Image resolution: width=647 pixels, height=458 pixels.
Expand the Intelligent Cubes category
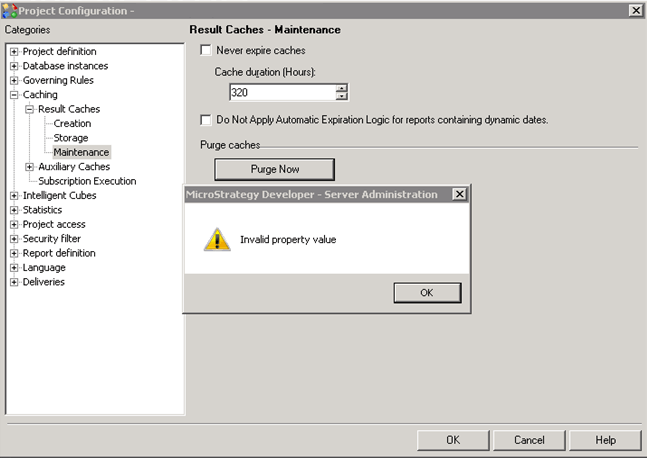(14, 196)
